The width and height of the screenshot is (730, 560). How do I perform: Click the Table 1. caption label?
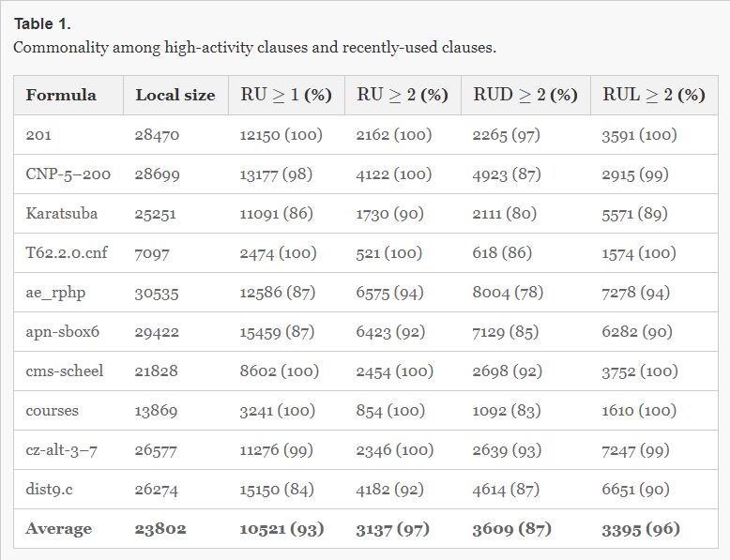pyautogui.click(x=42, y=23)
